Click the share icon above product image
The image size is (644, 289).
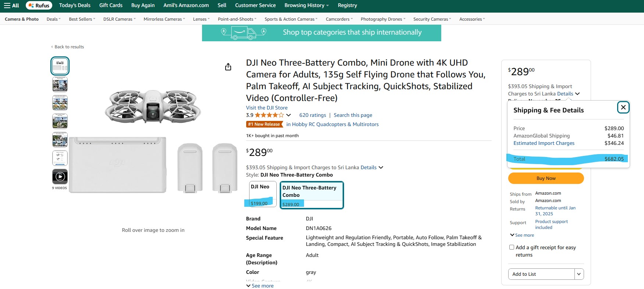tap(228, 67)
